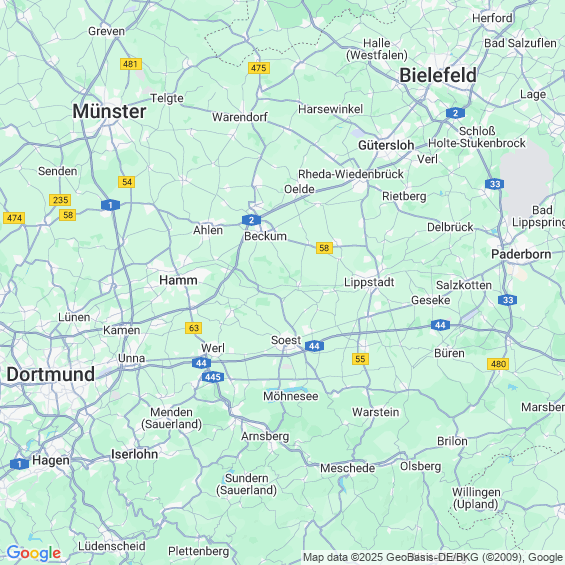Click the yellow 235 road shield

tap(60, 200)
